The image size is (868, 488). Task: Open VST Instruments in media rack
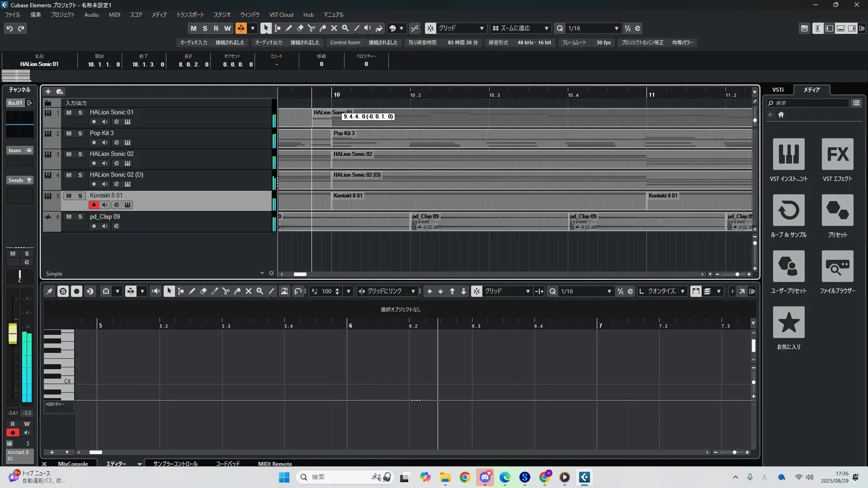tap(788, 154)
